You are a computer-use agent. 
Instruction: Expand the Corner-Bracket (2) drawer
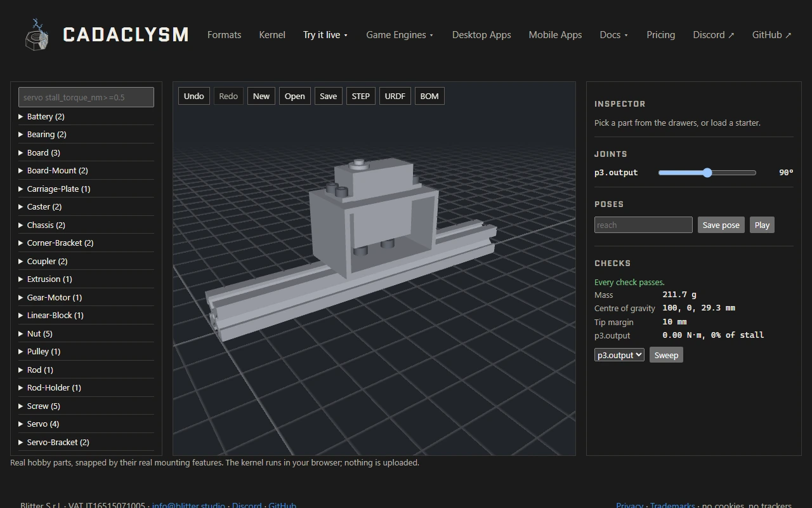coord(86,243)
